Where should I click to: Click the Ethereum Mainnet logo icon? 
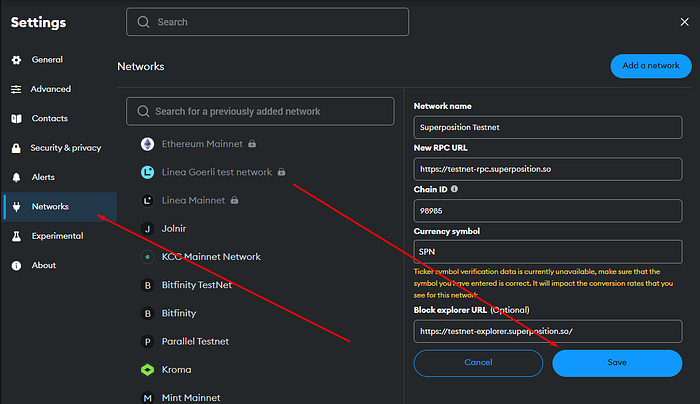click(147, 144)
